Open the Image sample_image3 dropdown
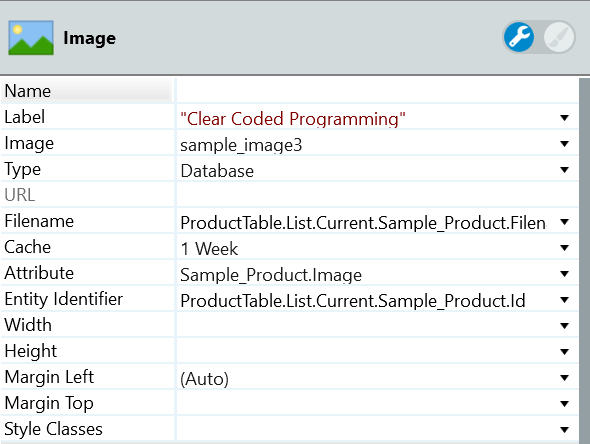 click(564, 144)
